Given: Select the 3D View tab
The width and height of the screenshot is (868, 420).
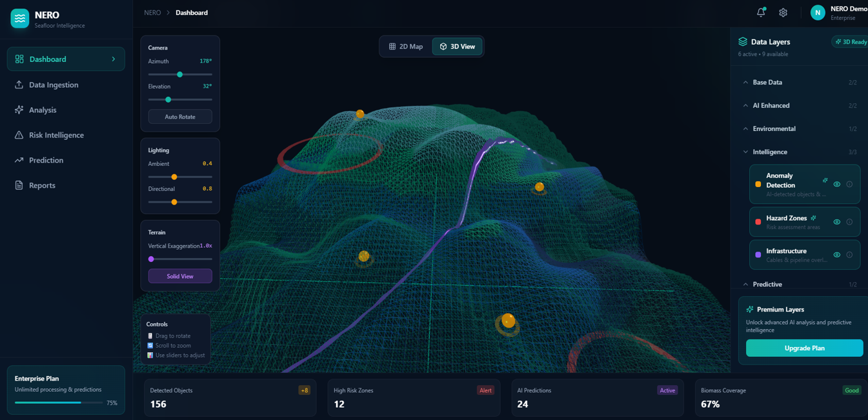Looking at the screenshot, I should pos(457,46).
